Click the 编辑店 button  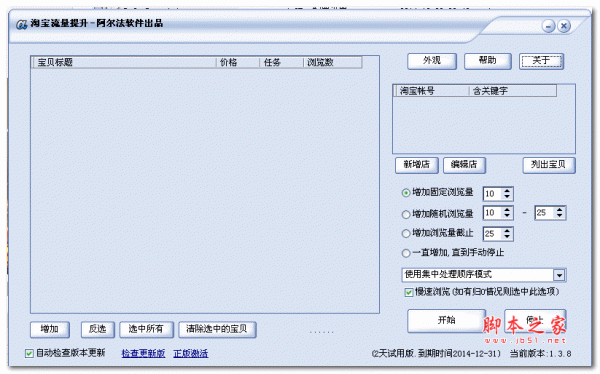click(x=464, y=165)
